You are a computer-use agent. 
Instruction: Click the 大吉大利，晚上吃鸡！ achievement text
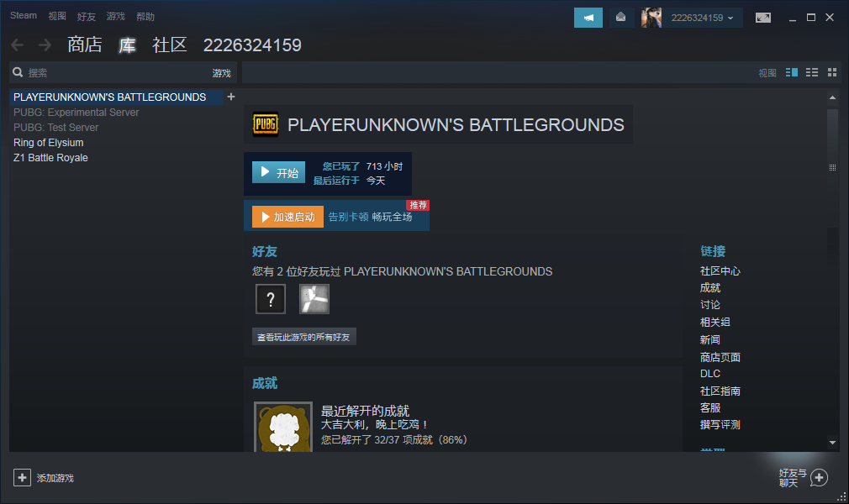coord(374,424)
